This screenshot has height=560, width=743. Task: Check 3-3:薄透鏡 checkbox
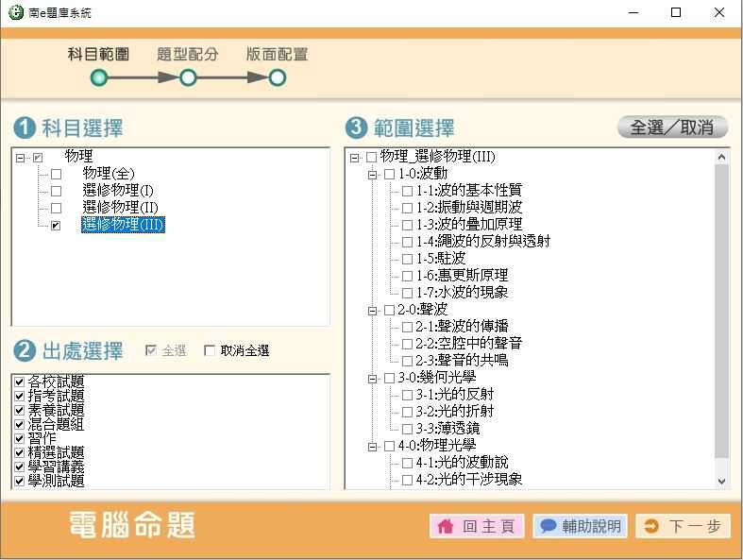407,429
